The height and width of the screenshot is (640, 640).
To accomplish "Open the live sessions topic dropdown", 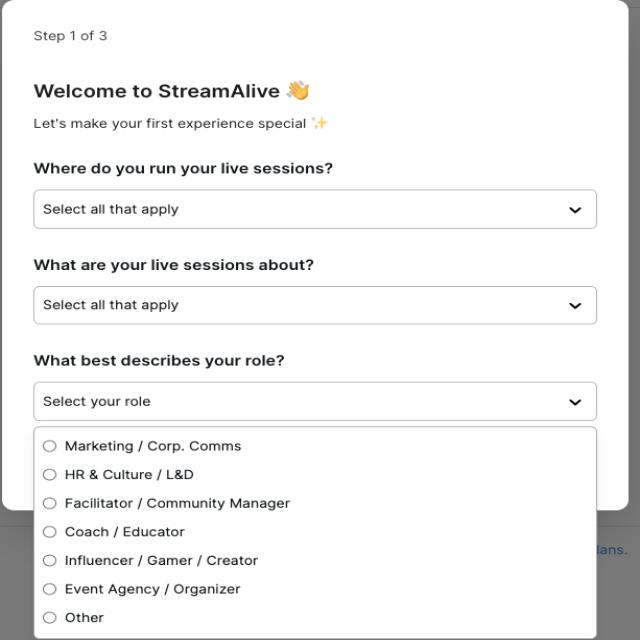I will 315,305.
